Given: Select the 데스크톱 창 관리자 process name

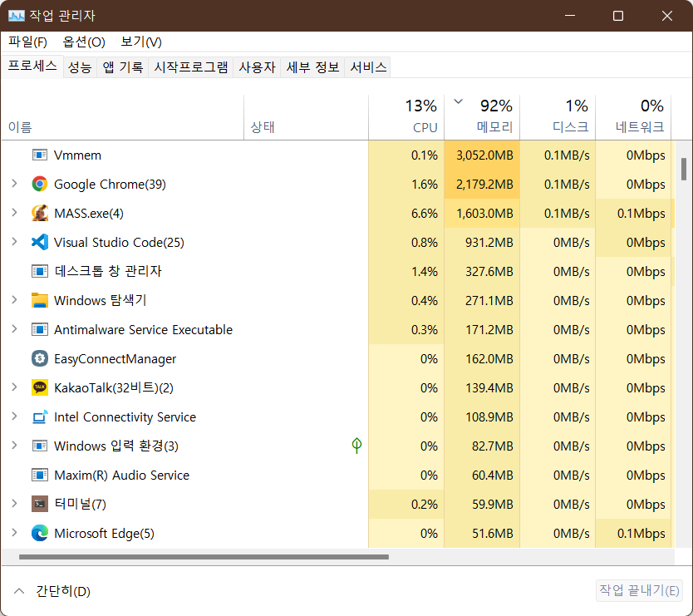Looking at the screenshot, I should pyautogui.click(x=108, y=271).
